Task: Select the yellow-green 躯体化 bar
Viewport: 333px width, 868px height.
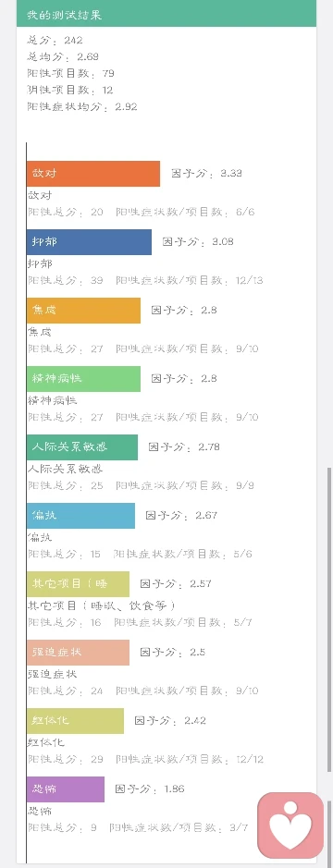Action: coord(75,721)
